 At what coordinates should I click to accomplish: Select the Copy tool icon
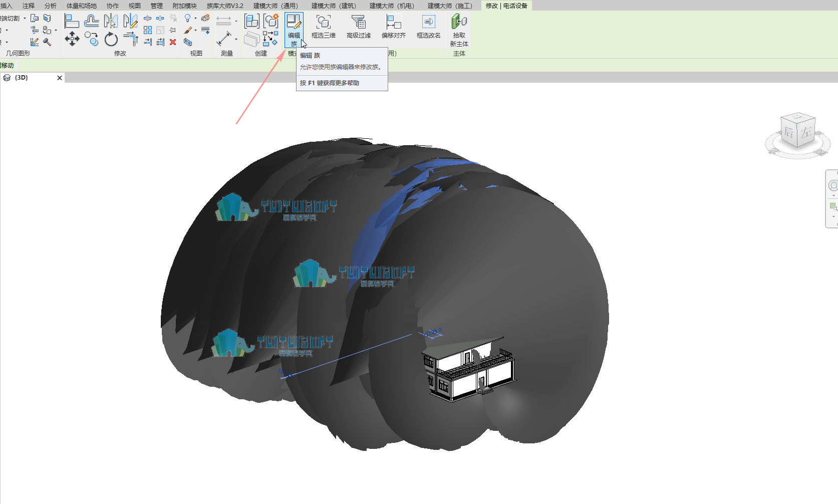coord(92,39)
